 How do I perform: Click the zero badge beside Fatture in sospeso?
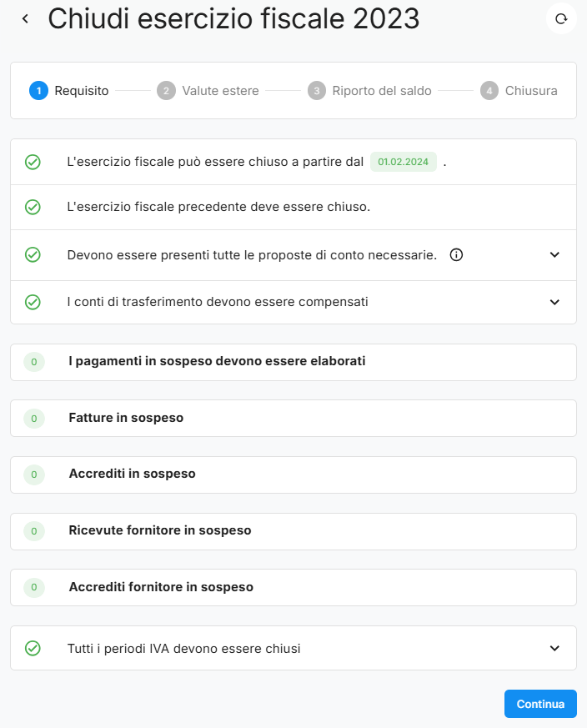click(x=34, y=418)
